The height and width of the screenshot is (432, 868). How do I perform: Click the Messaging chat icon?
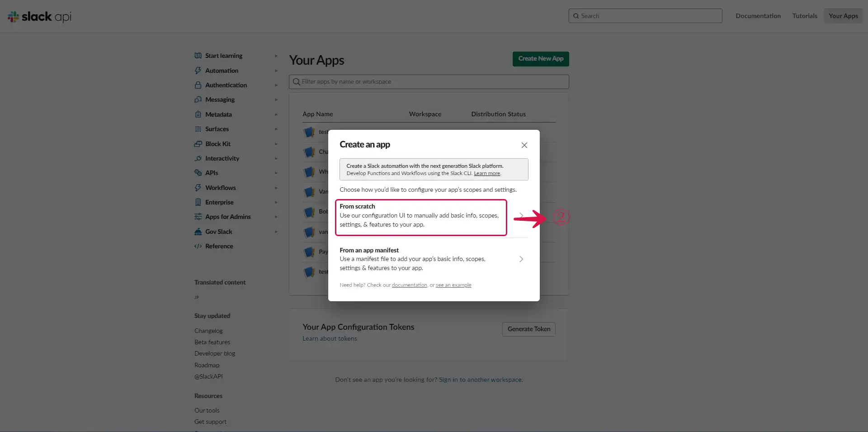coord(198,100)
